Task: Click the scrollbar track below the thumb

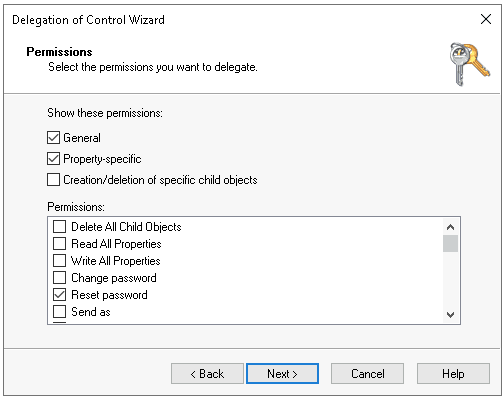Action: [450, 279]
